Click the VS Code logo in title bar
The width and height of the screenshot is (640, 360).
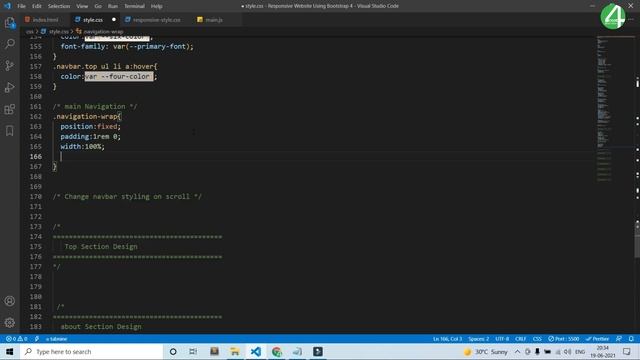point(7,6)
